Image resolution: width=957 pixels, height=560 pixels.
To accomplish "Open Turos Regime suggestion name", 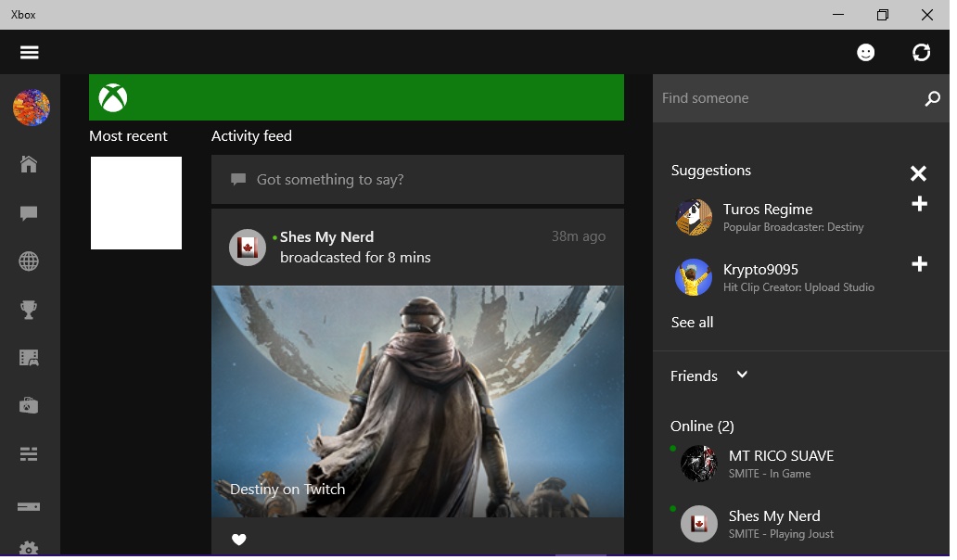I will tap(768, 210).
